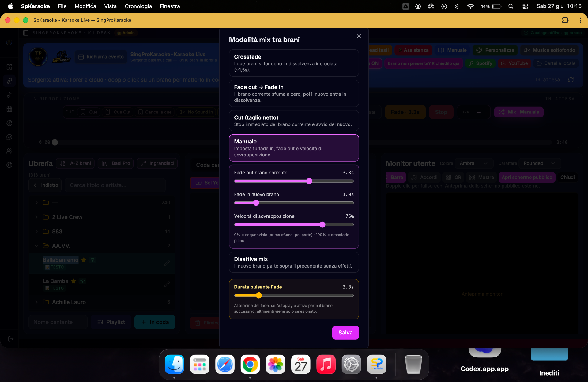
Task: Click the logout icon at sidebar bottom
Action: coord(11,339)
